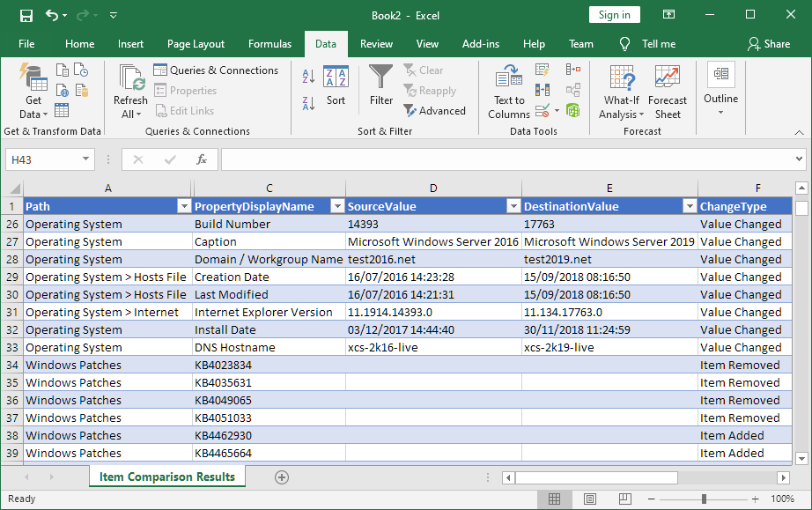The image size is (812, 510).
Task: Open the Add-ins tab
Action: (x=481, y=44)
